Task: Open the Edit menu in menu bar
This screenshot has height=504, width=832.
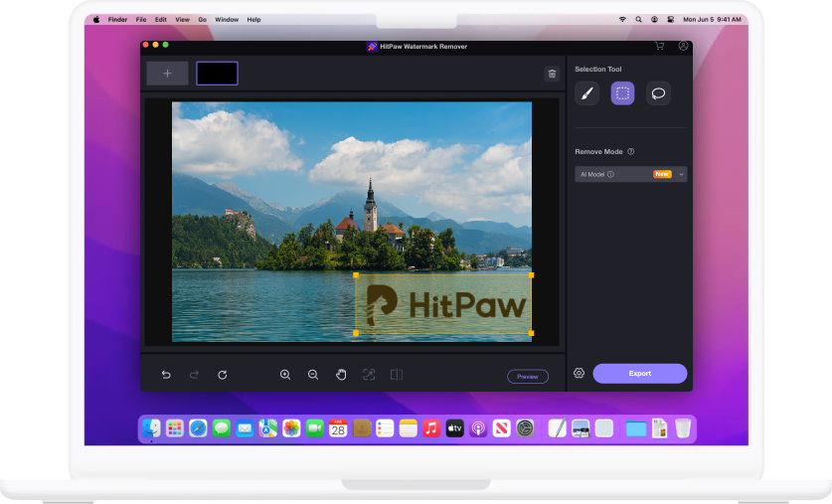Action: coord(160,19)
